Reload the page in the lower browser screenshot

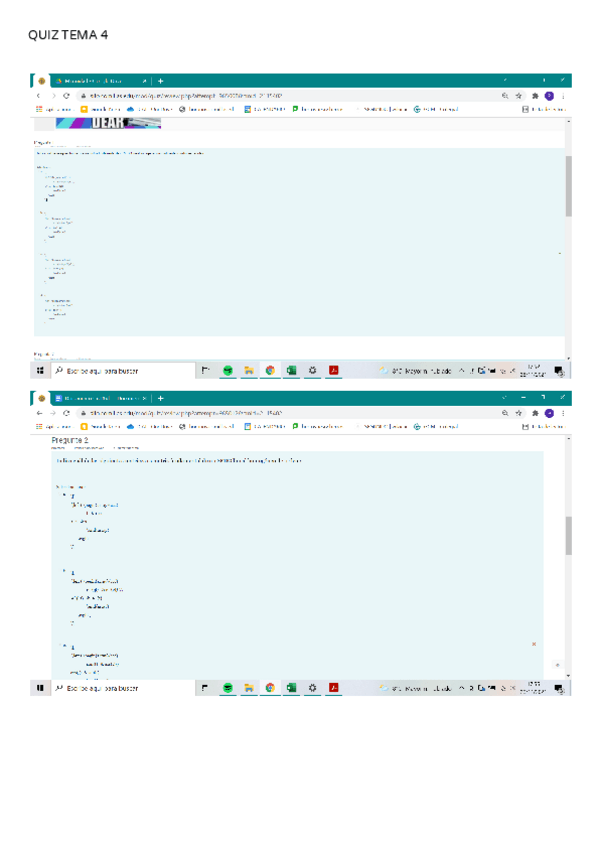[66, 413]
